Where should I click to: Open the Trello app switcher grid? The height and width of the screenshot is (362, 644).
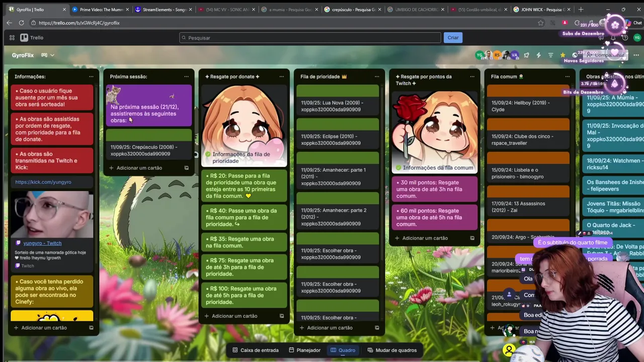click(12, 38)
